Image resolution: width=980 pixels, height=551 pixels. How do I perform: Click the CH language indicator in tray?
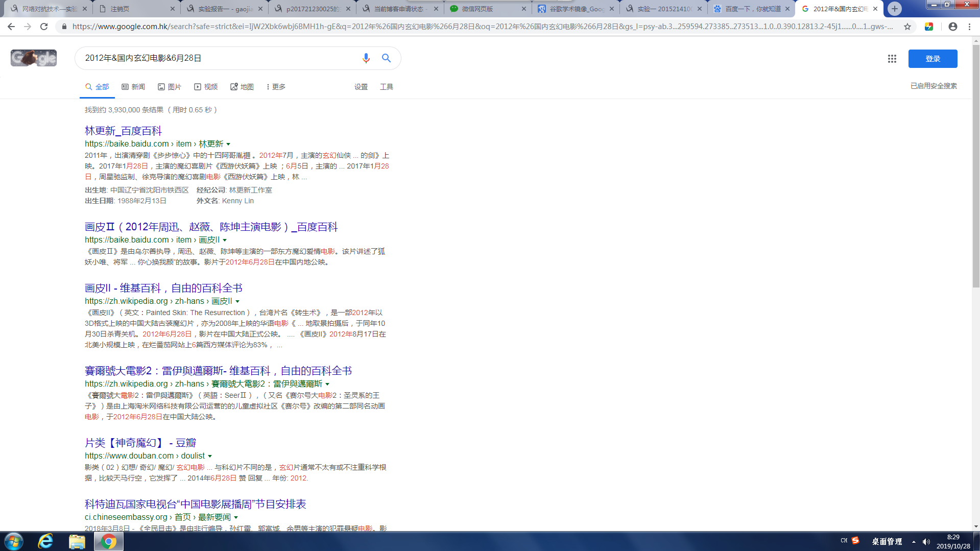pos(844,540)
